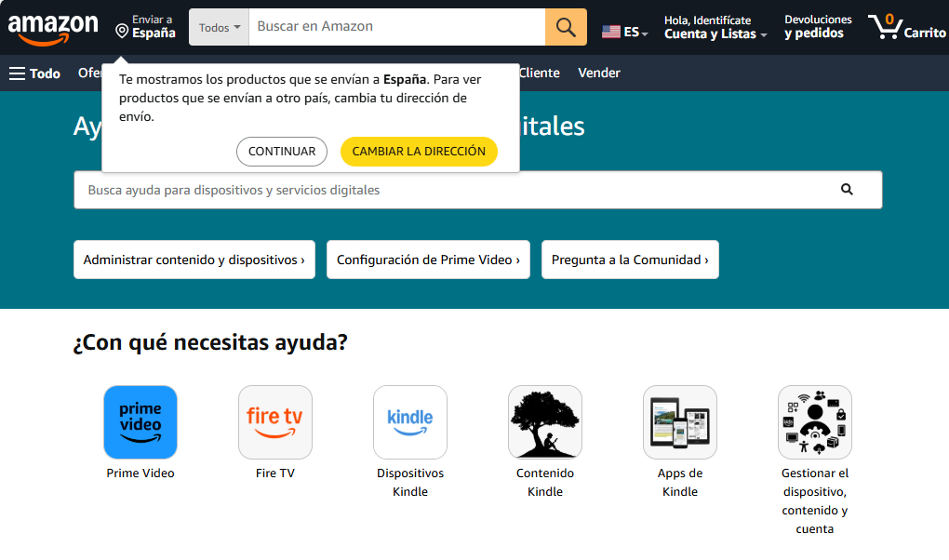Open the Contenido Kindle tree icon
949x560 pixels.
click(545, 422)
